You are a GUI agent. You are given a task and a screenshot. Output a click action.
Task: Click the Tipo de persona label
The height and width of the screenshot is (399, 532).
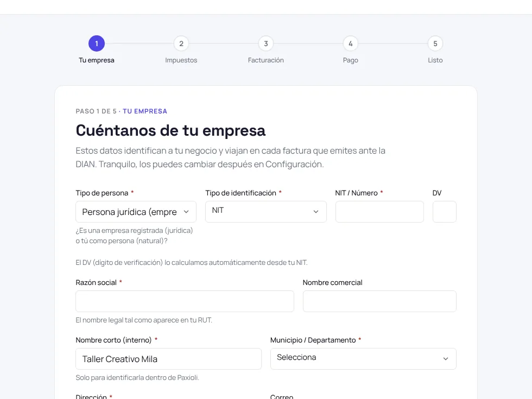tap(102, 193)
